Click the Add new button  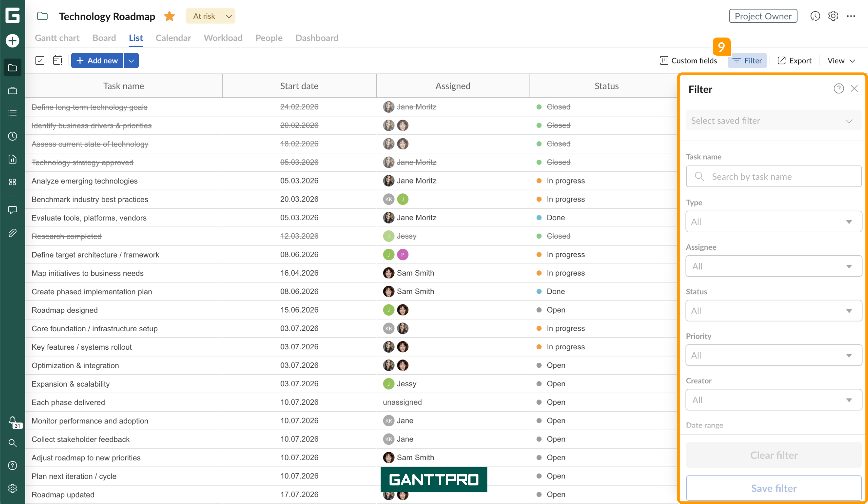[97, 60]
